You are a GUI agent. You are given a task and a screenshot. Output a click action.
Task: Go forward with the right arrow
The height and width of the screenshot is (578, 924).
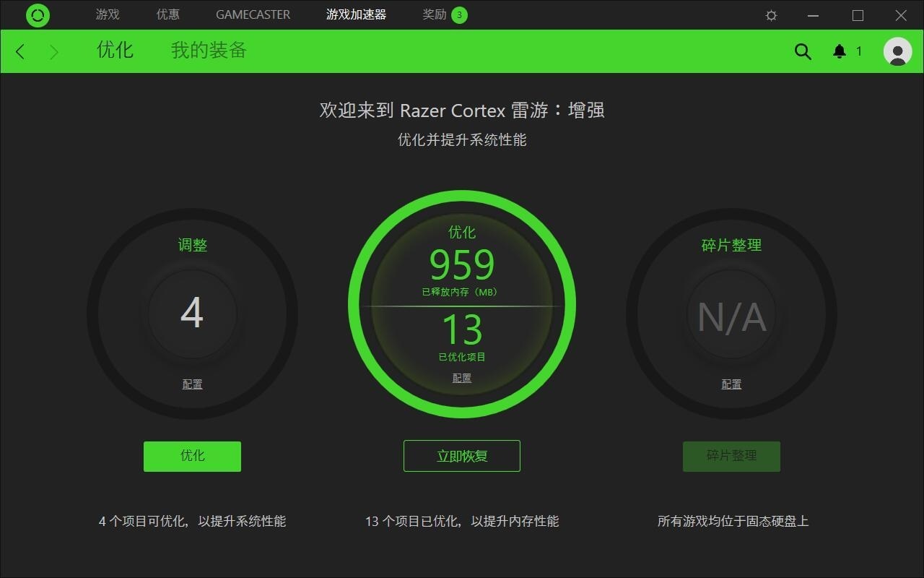[54, 51]
